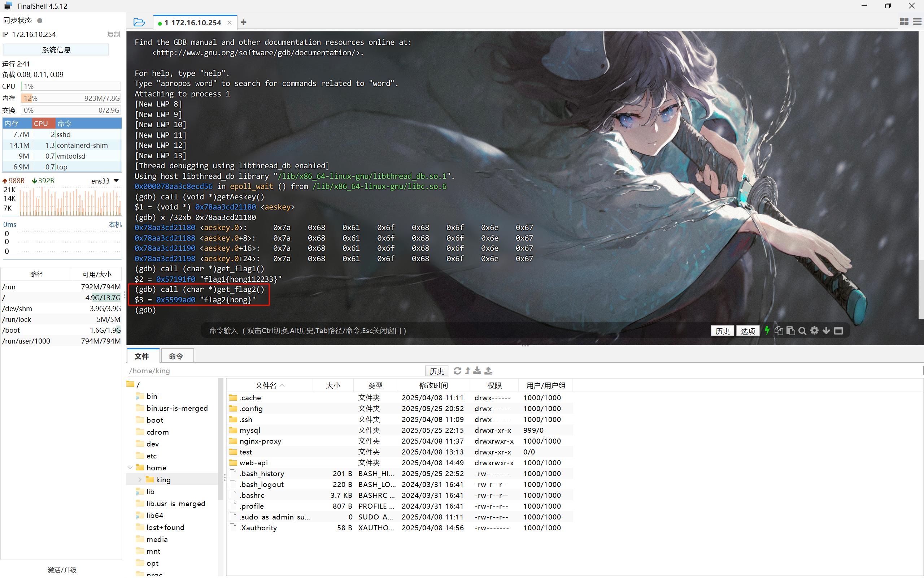Paste into terminal with paste icon
924x578 pixels.
(x=790, y=331)
